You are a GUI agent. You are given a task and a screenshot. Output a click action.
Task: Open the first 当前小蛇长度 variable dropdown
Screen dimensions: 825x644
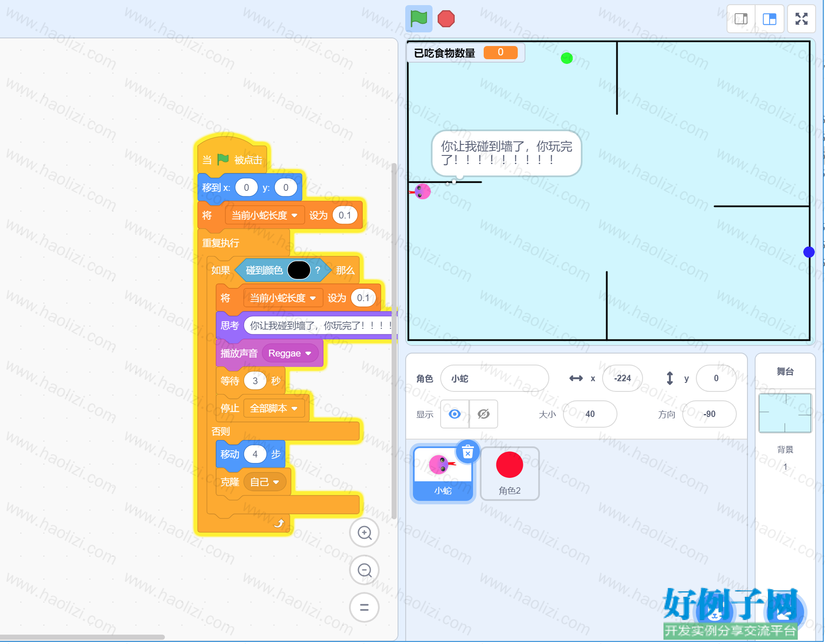(265, 215)
